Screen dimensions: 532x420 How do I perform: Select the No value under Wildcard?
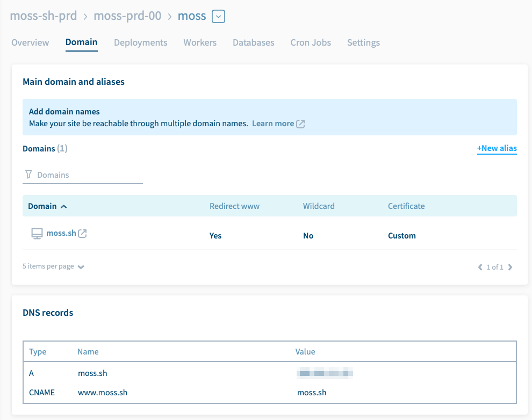click(308, 236)
